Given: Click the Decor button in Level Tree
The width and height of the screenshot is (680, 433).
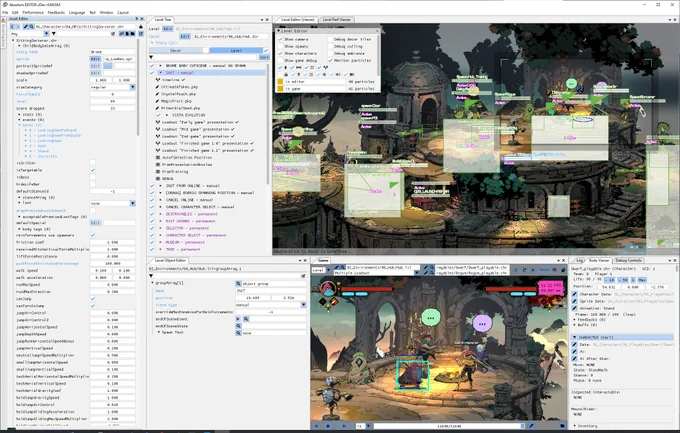Looking at the screenshot, I should coord(176,50).
